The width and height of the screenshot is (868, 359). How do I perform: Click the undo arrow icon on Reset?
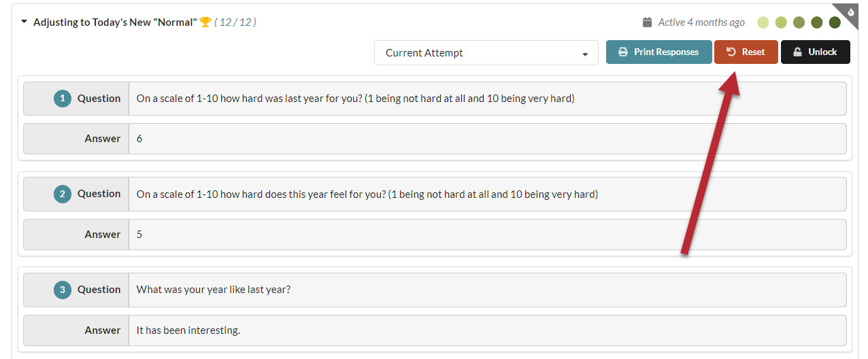(x=731, y=52)
